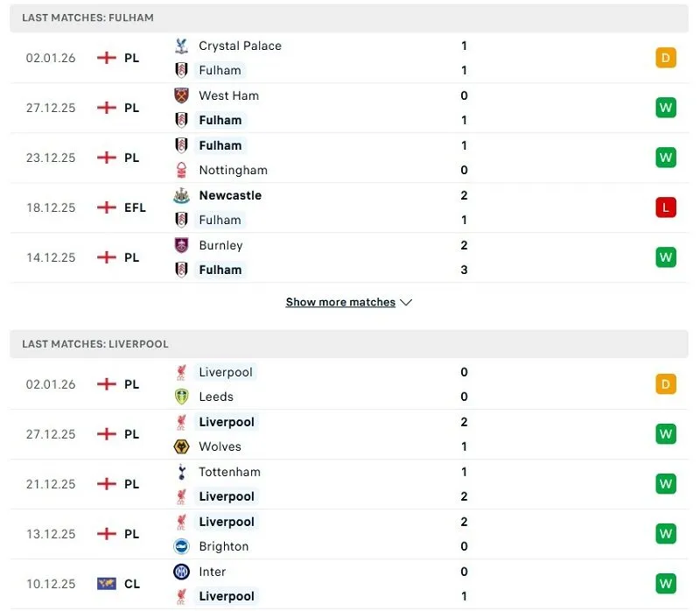
Task: Select the West Ham team logo
Action: (x=180, y=95)
